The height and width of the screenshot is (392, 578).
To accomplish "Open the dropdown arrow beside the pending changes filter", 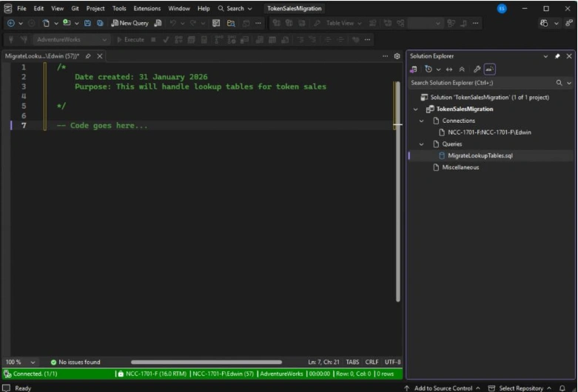I will click(x=438, y=70).
